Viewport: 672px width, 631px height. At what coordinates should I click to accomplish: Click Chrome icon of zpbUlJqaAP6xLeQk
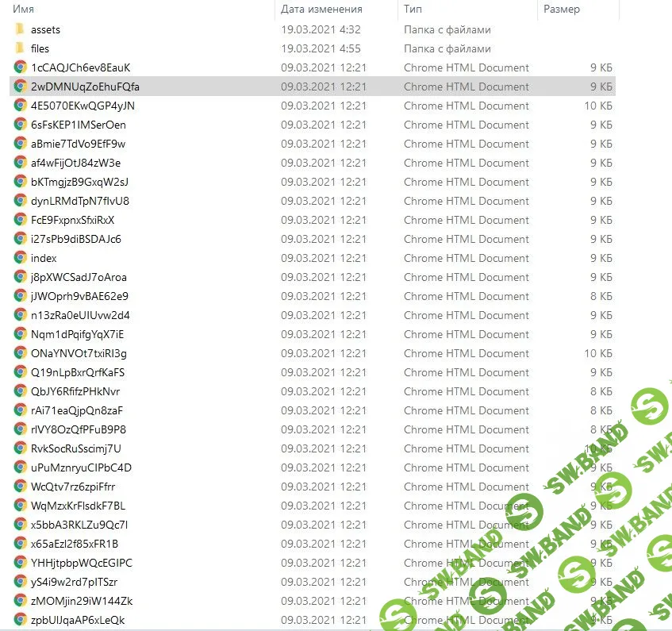click(x=21, y=620)
